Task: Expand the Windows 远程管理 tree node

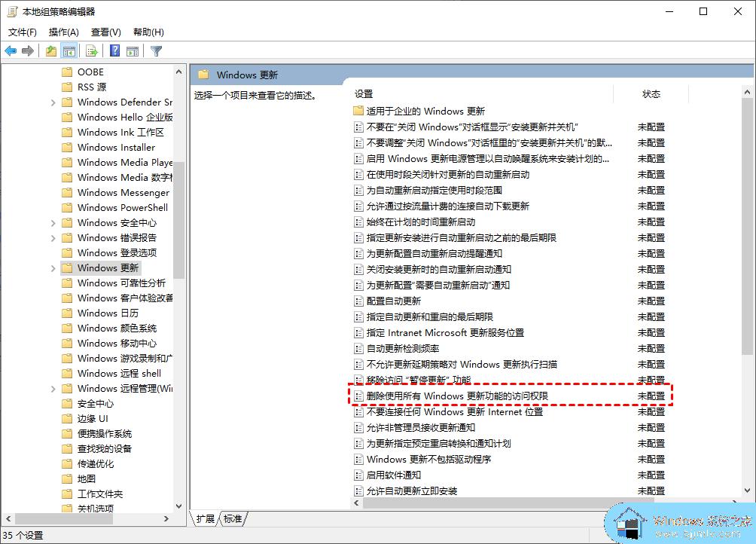Action: [53, 389]
